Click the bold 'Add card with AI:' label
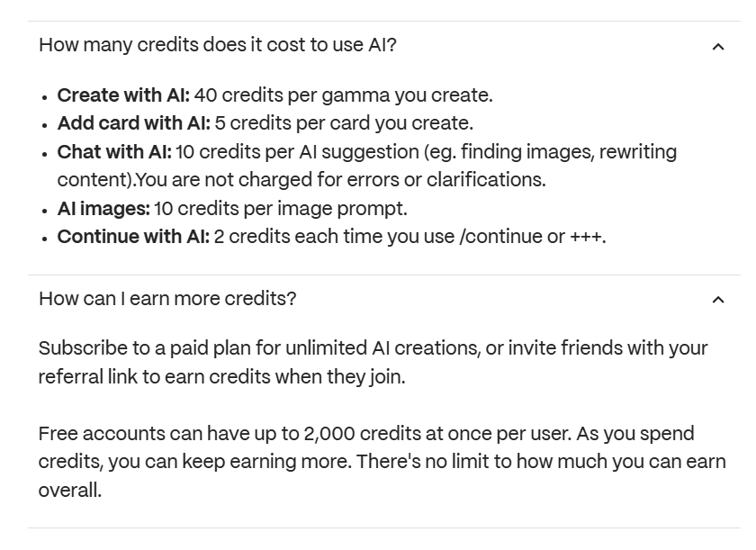The image size is (756, 550). click(133, 123)
